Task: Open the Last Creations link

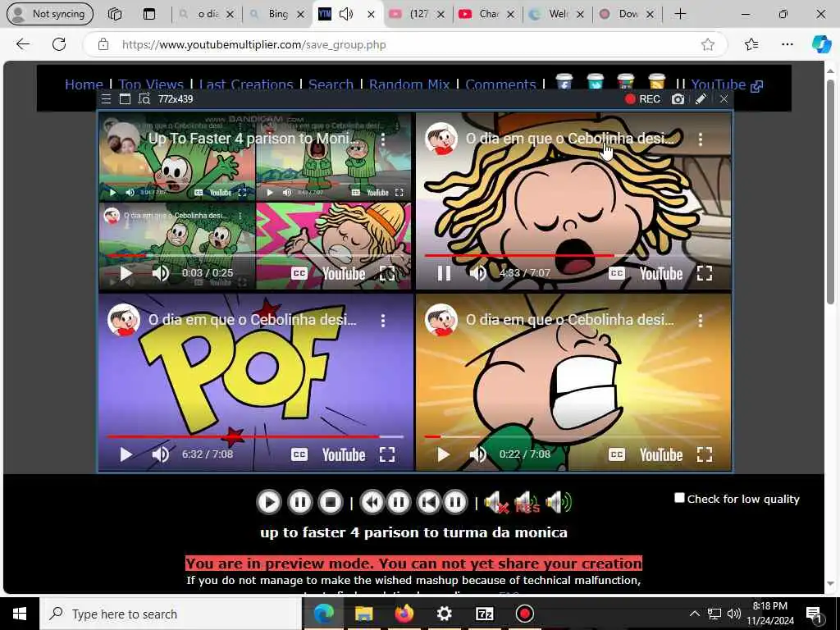Action: point(246,84)
